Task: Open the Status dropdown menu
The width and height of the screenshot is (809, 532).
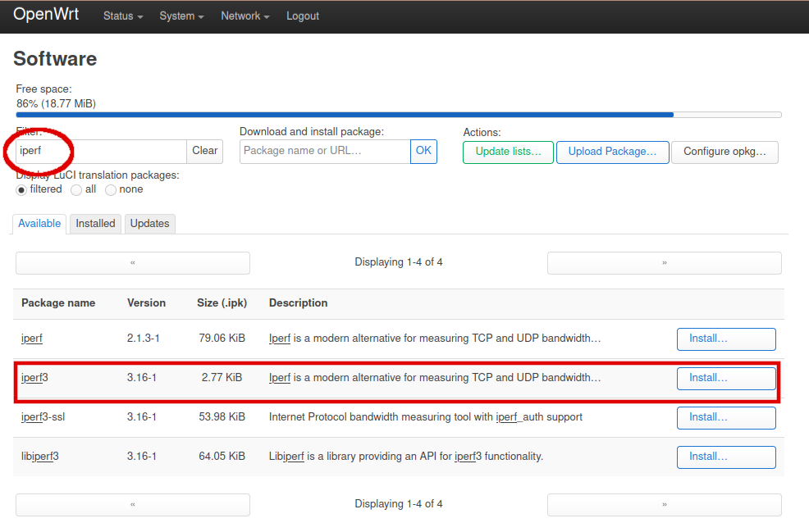Action: click(x=123, y=16)
